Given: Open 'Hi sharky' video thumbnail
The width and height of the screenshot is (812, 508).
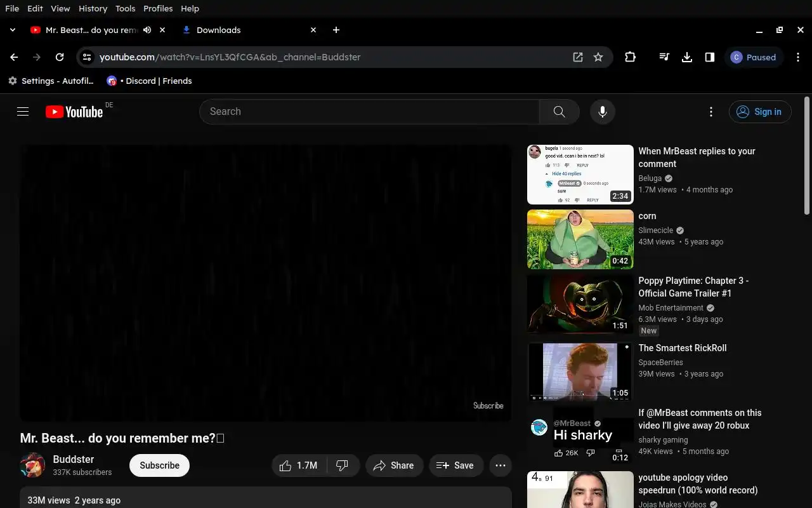Looking at the screenshot, I should tap(580, 436).
